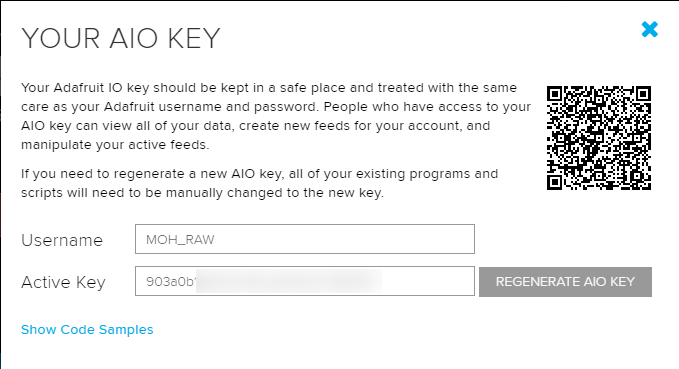This screenshot has height=369, width=679.
Task: Click the visible 903a0b key prefix
Action: (x=171, y=282)
